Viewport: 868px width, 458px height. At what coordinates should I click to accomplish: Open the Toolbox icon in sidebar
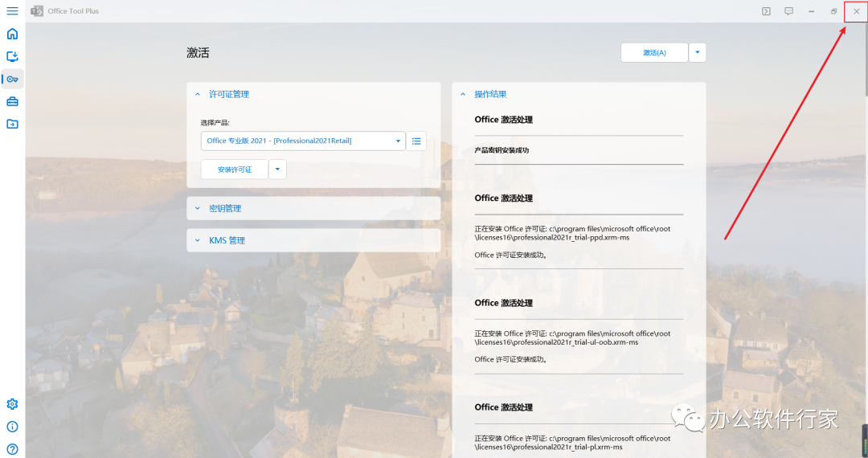pos(12,102)
